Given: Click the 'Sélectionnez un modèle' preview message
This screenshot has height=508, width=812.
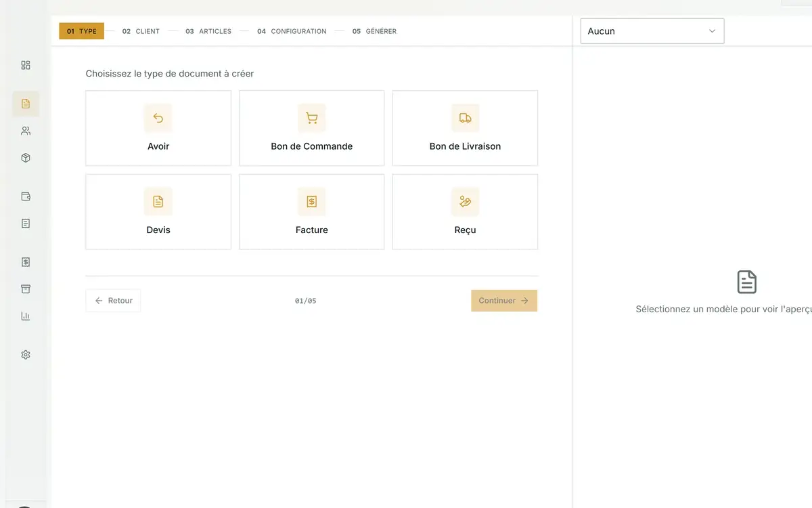Looking at the screenshot, I should point(723,309).
